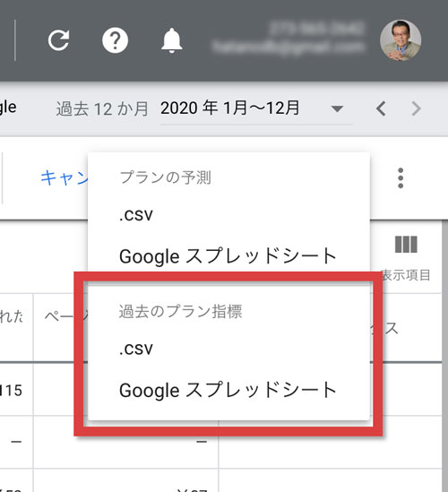Select Google スプレッドシート under プランの予測
Image resolution: width=448 pixels, height=492 pixels.
click(x=228, y=256)
